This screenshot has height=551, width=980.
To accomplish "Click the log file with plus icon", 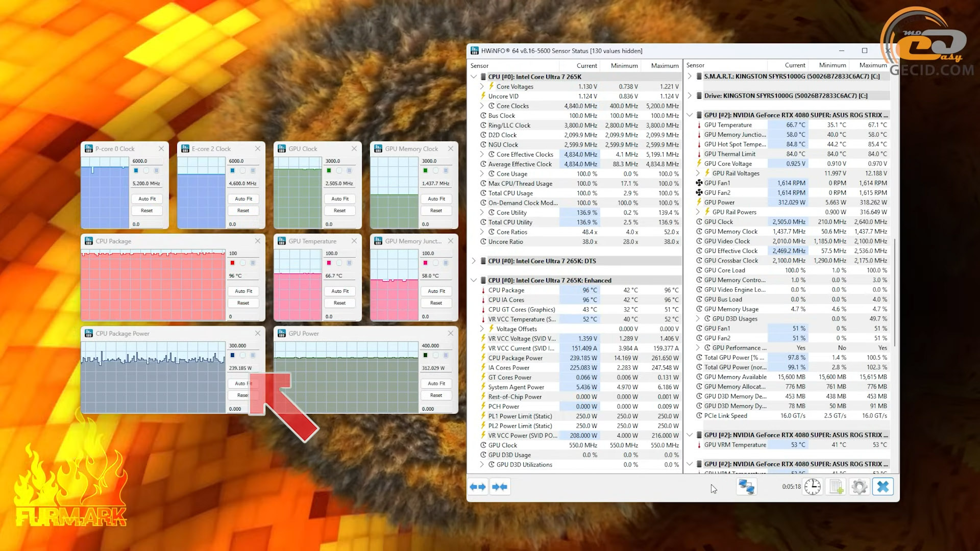I will point(837,487).
